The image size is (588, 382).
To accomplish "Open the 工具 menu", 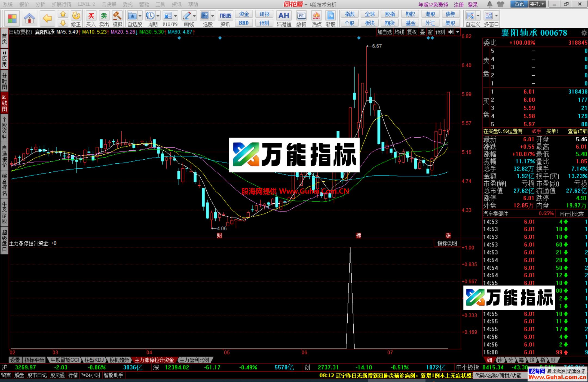I will (160, 4).
